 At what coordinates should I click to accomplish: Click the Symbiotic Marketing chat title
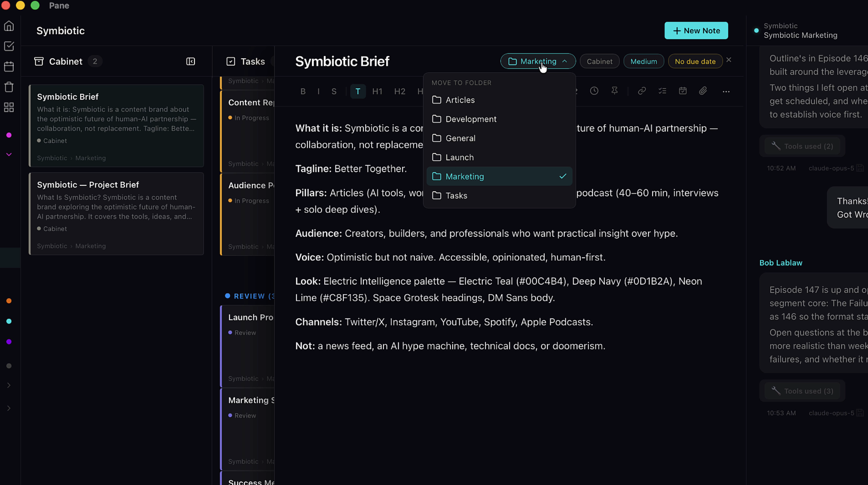[x=800, y=35]
